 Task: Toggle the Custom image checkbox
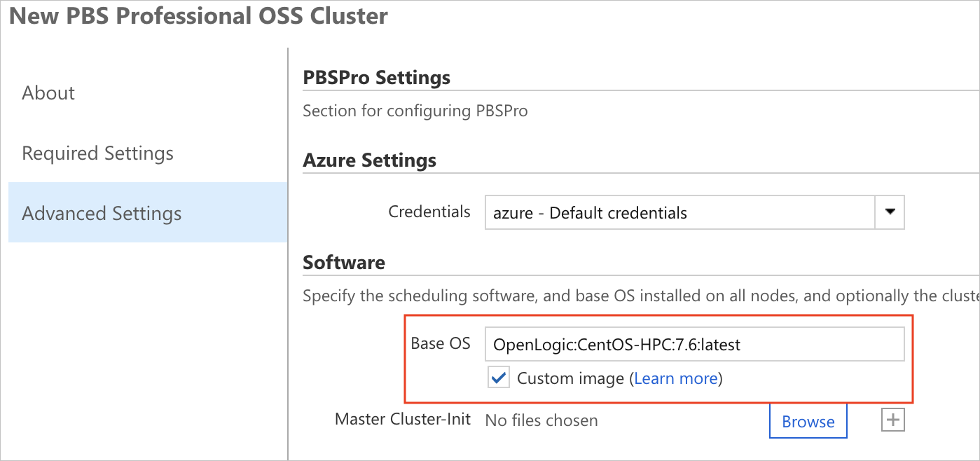click(499, 379)
